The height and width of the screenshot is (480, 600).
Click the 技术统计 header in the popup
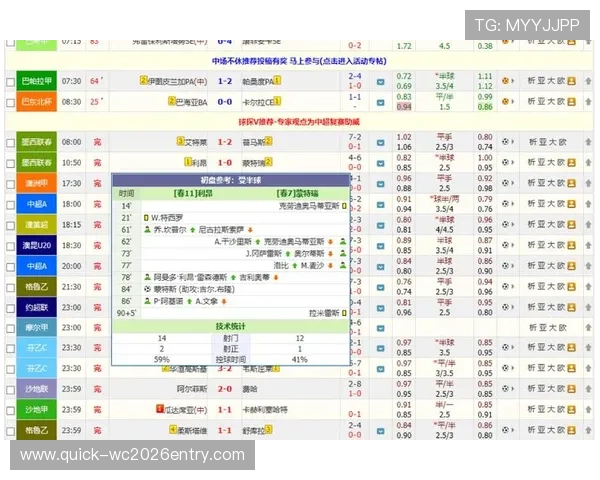pyautogui.click(x=230, y=327)
